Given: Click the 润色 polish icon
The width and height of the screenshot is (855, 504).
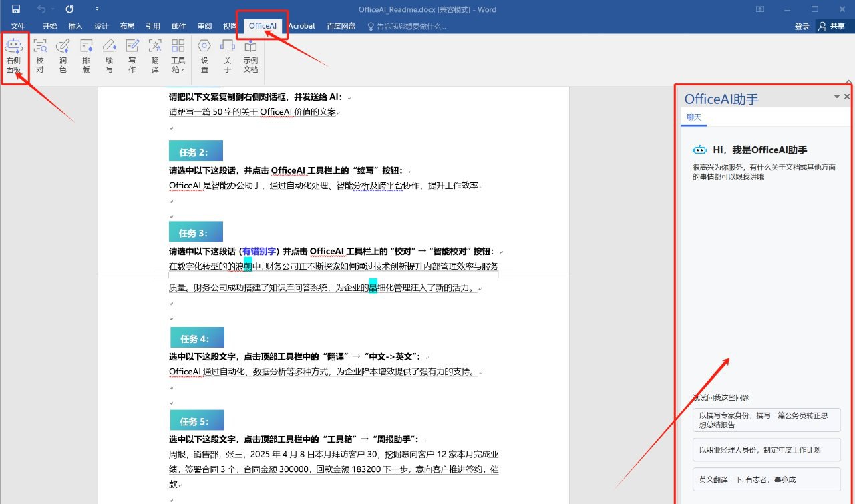Looking at the screenshot, I should click(63, 56).
